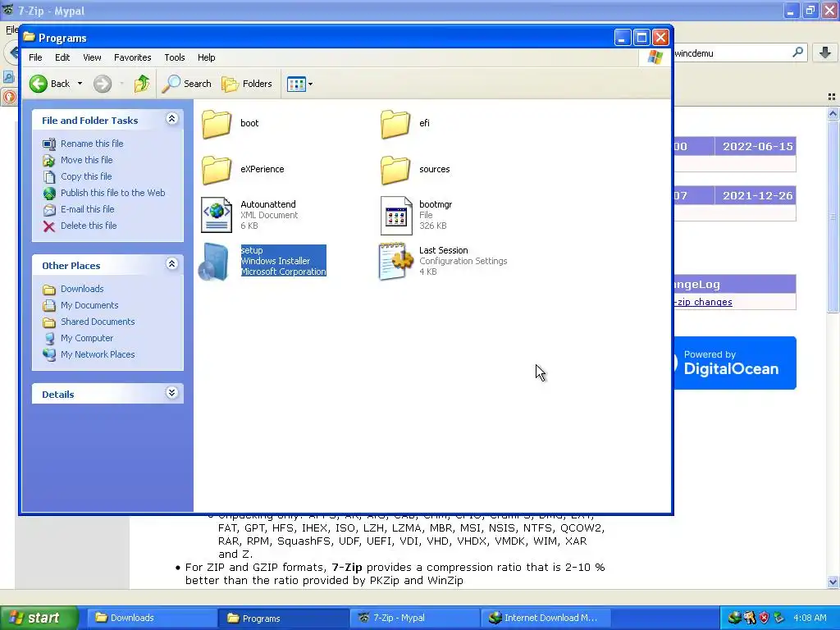
Task: Click the search magnifier icon in Mypal
Action: (797, 52)
